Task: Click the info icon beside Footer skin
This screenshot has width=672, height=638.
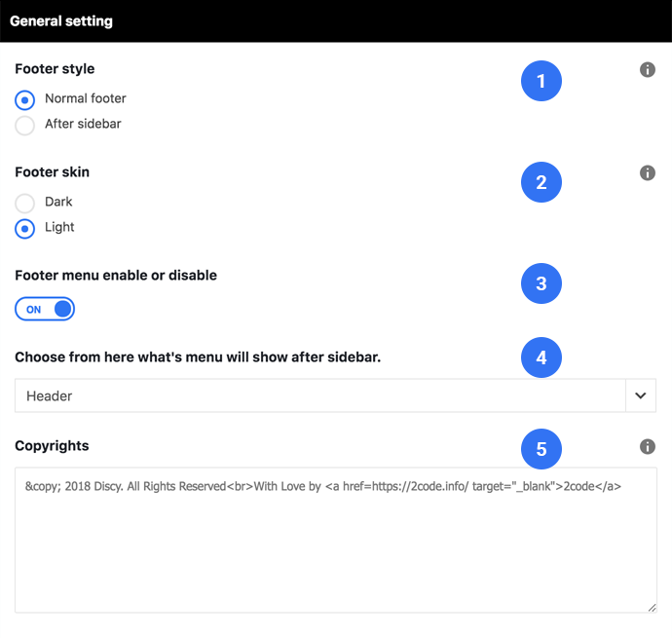Action: tap(647, 172)
